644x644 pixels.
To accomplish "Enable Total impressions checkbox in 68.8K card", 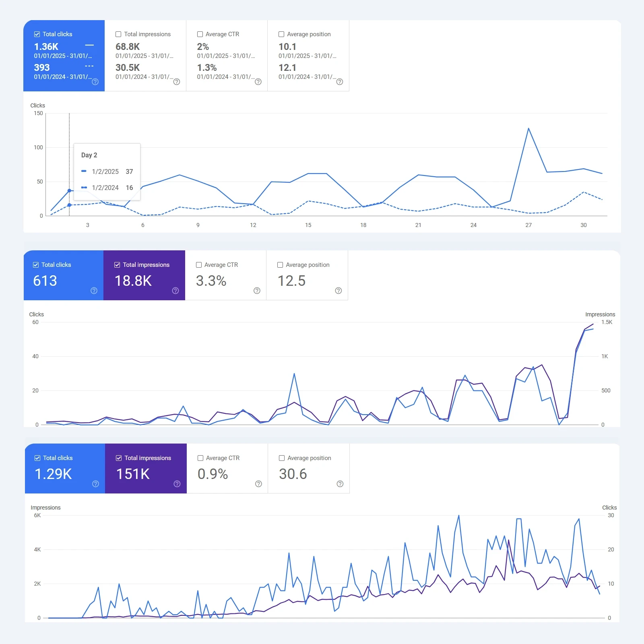I will click(x=118, y=34).
